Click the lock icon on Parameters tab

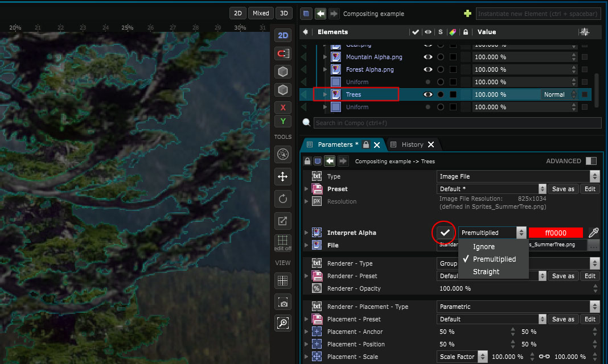(365, 144)
